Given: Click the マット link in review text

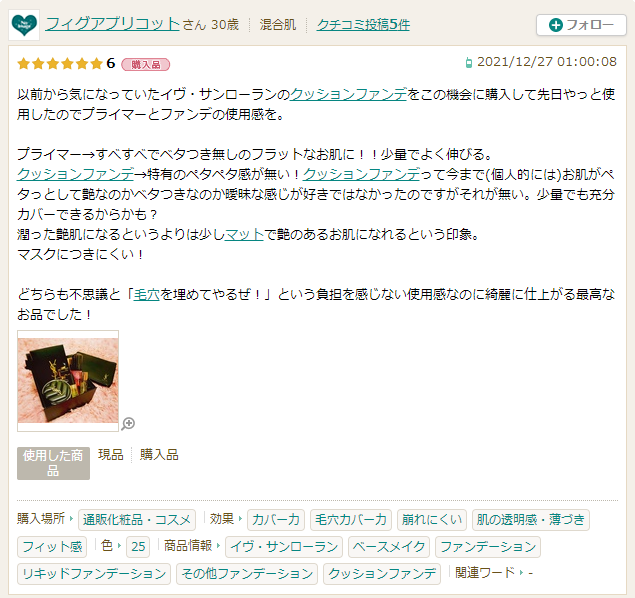Looking at the screenshot, I should (x=244, y=234).
